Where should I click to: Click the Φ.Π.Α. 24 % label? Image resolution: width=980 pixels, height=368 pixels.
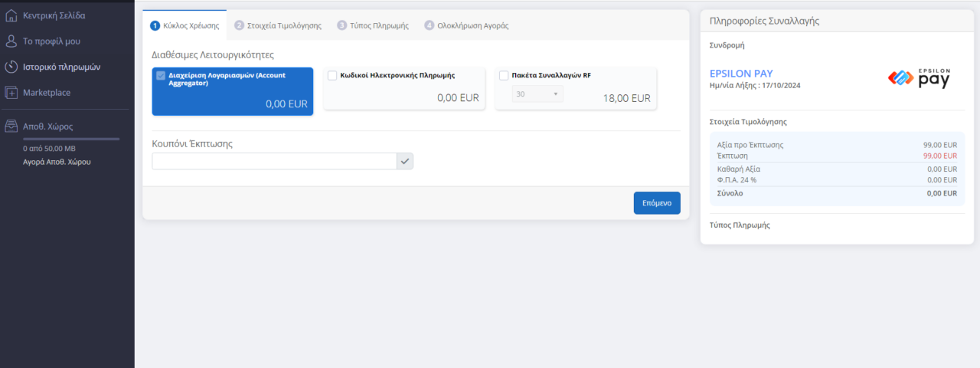click(736, 180)
